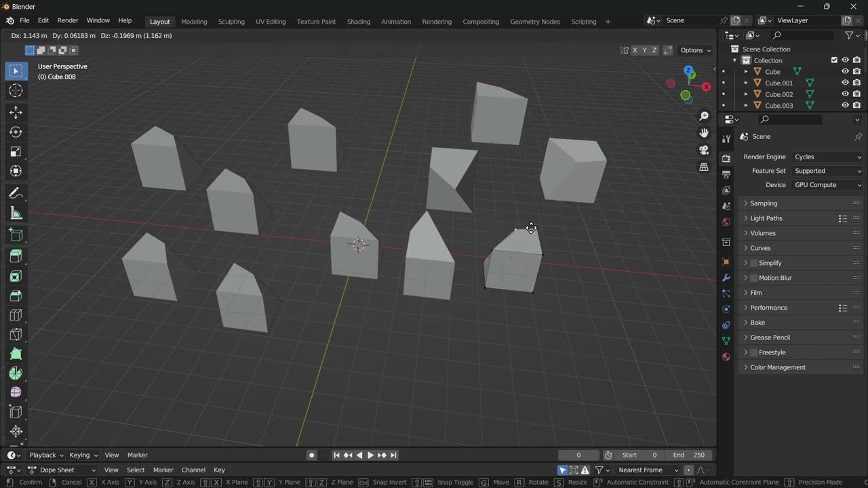The image size is (868, 488).
Task: Open the Tool properties tab
Action: [x=726, y=138]
